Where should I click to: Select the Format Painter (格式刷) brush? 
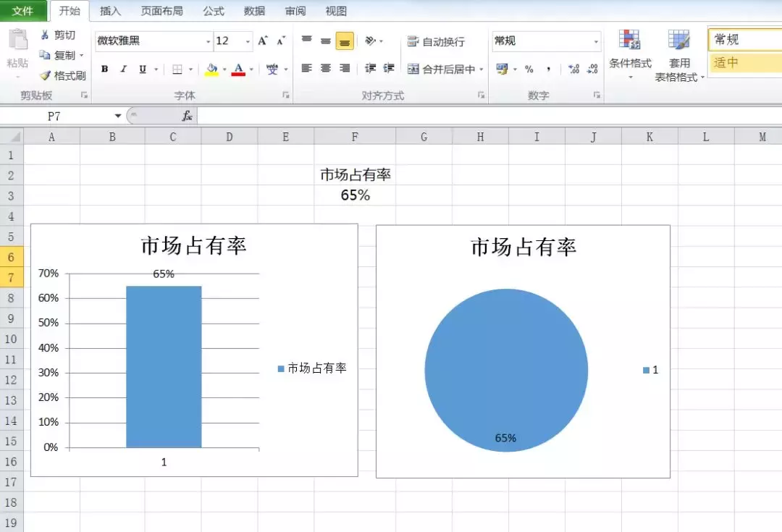[46, 75]
